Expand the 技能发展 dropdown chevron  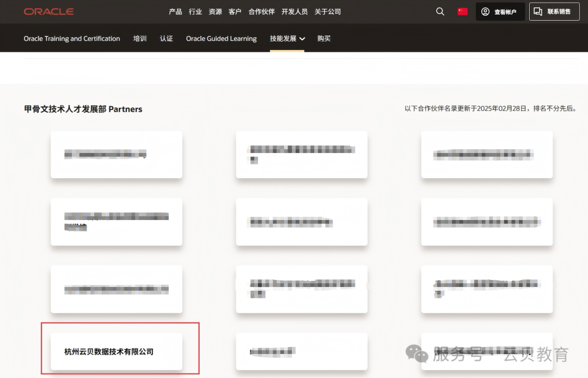pyautogui.click(x=302, y=39)
